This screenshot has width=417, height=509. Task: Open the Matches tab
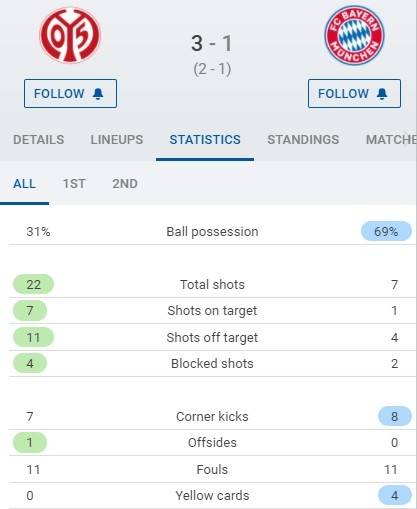coord(391,140)
